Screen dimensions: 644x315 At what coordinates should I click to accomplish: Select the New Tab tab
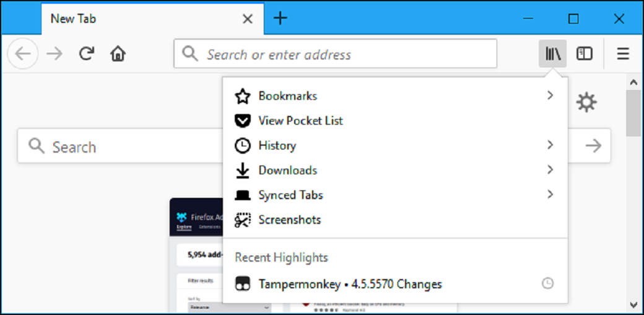point(153,19)
